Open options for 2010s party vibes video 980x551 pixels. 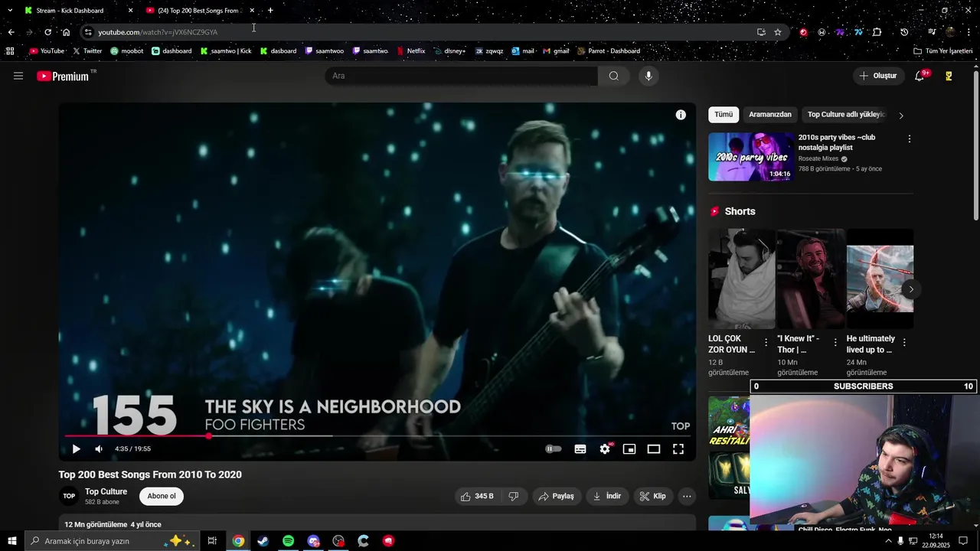(x=909, y=139)
